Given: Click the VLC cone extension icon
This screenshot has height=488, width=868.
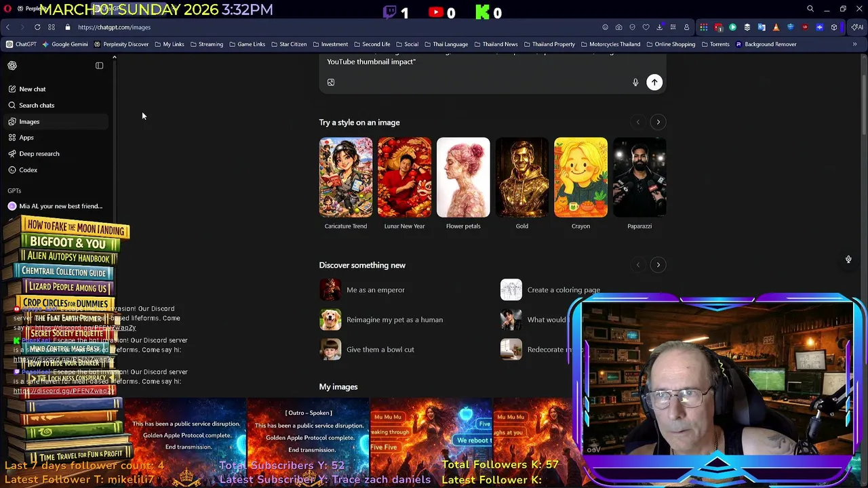Looking at the screenshot, I should coord(776,27).
